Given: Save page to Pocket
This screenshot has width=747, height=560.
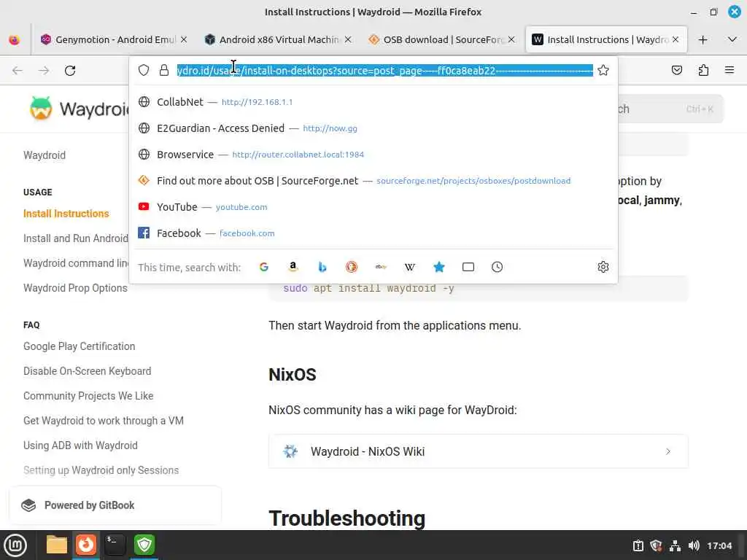Looking at the screenshot, I should pyautogui.click(x=676, y=71).
